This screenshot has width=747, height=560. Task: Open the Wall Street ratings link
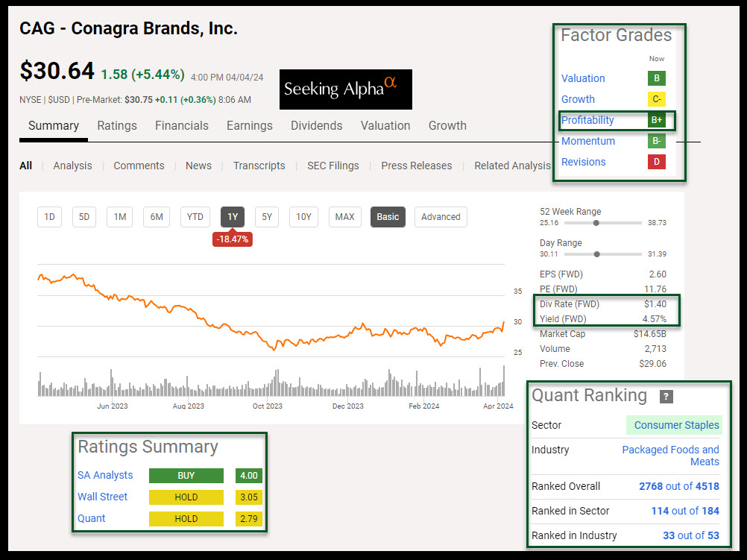pos(102,497)
